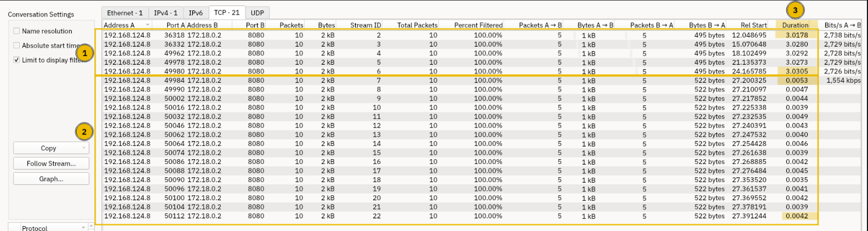Viewport: 868px width, 231px height.
Task: Switch to the Ethernet · 1 tab
Action: coord(125,13)
